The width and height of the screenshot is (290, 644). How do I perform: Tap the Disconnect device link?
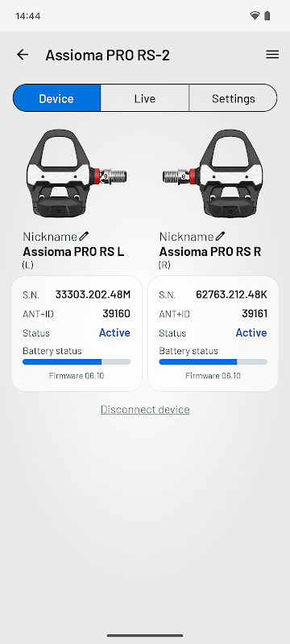[x=145, y=410]
